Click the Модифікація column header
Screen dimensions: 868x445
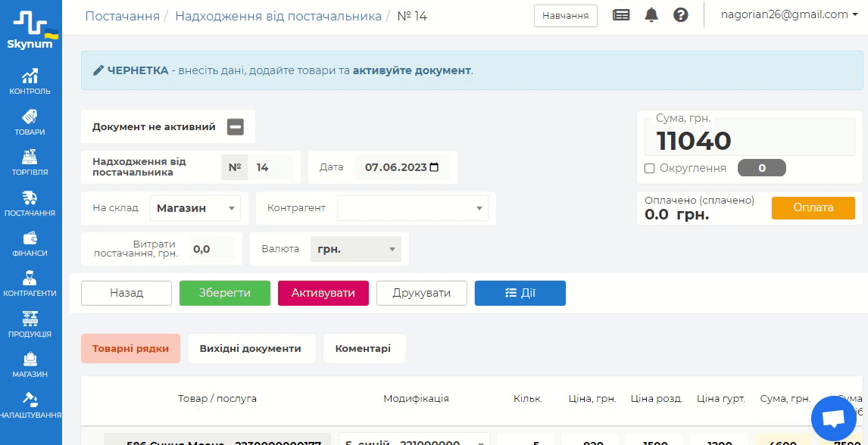pyautogui.click(x=416, y=399)
